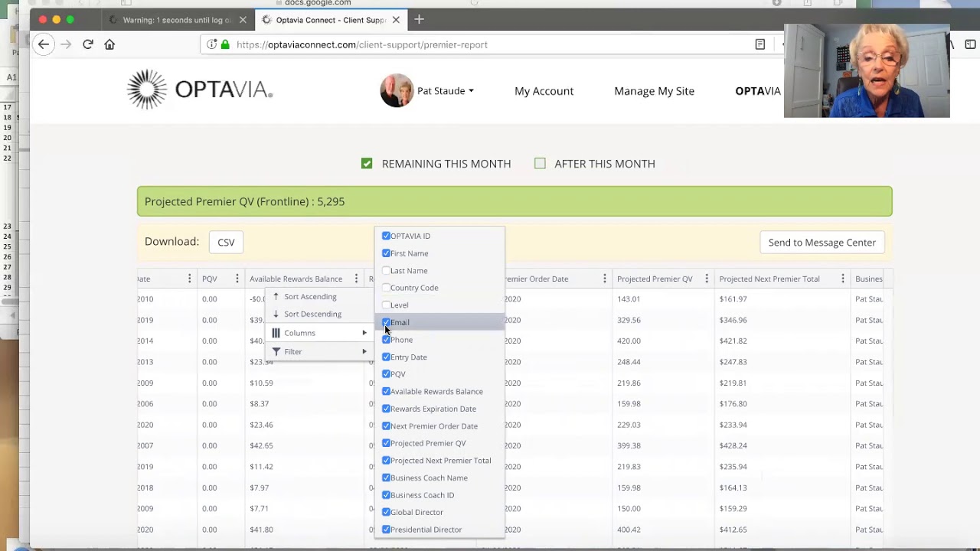Hide the Entry Date column
Viewport: 980px width, 551px height.
pos(386,357)
